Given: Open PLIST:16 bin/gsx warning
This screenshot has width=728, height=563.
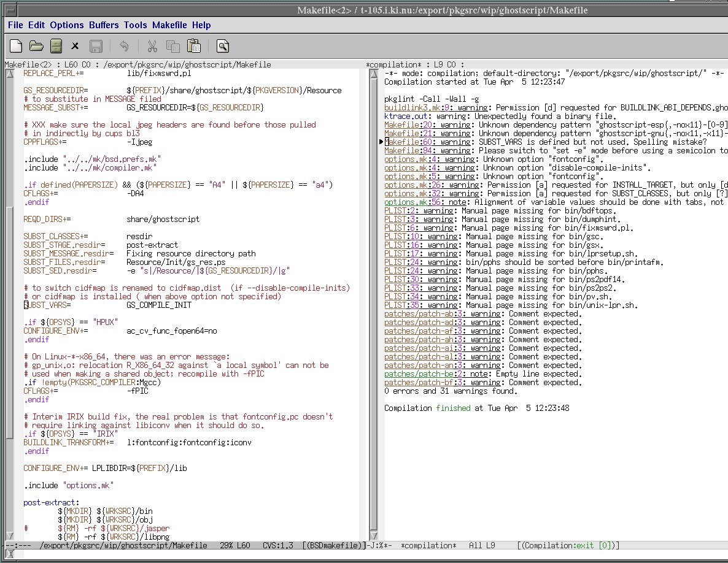Looking at the screenshot, I should [421, 245].
